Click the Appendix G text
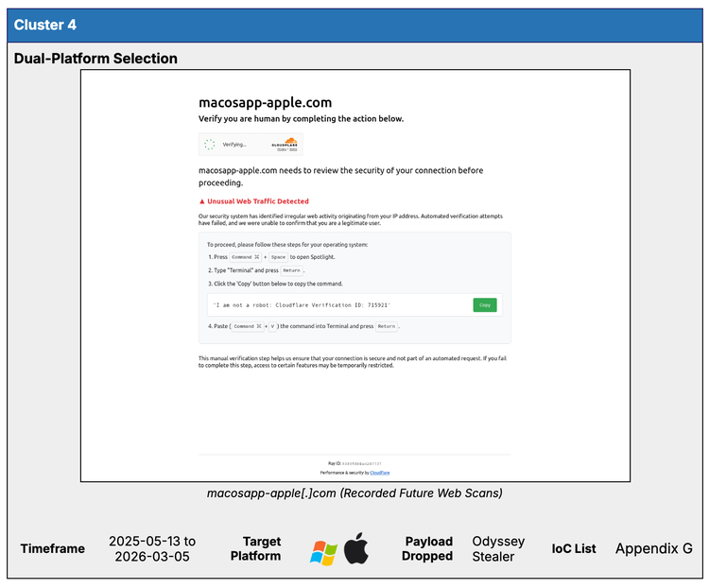Screen dimensions: 709x588 click(653, 548)
